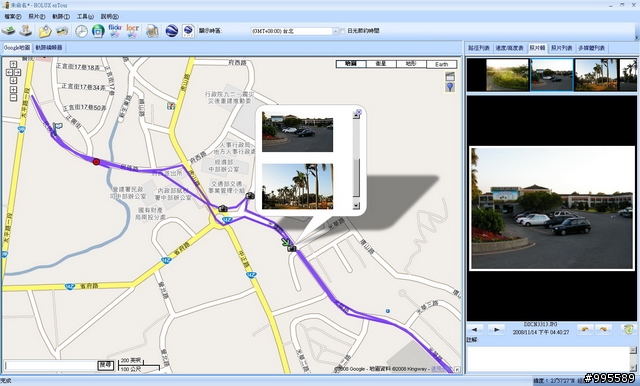Viewport: 640px width, 386px height.
Task: Click the KMZ export globe icon
Action: tap(188, 31)
